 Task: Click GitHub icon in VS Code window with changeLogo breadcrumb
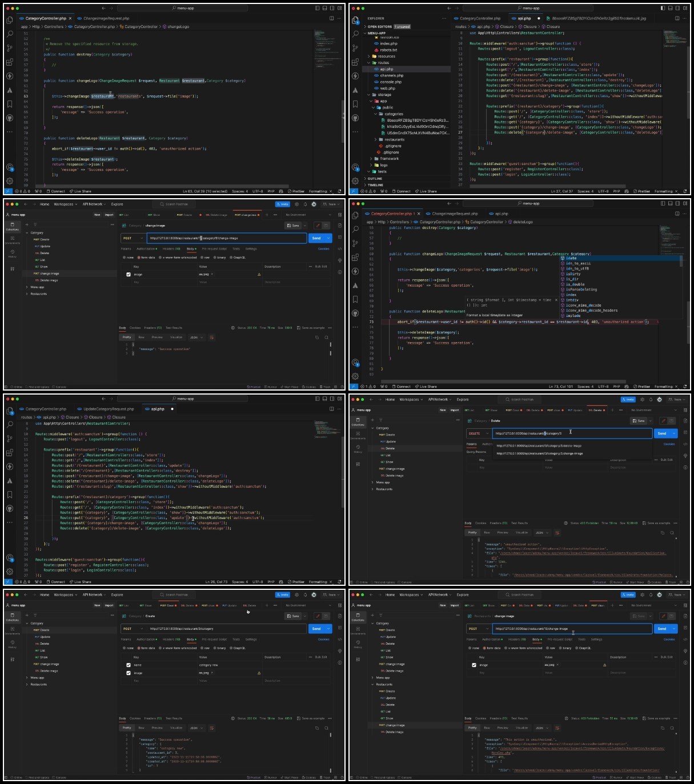point(10,118)
